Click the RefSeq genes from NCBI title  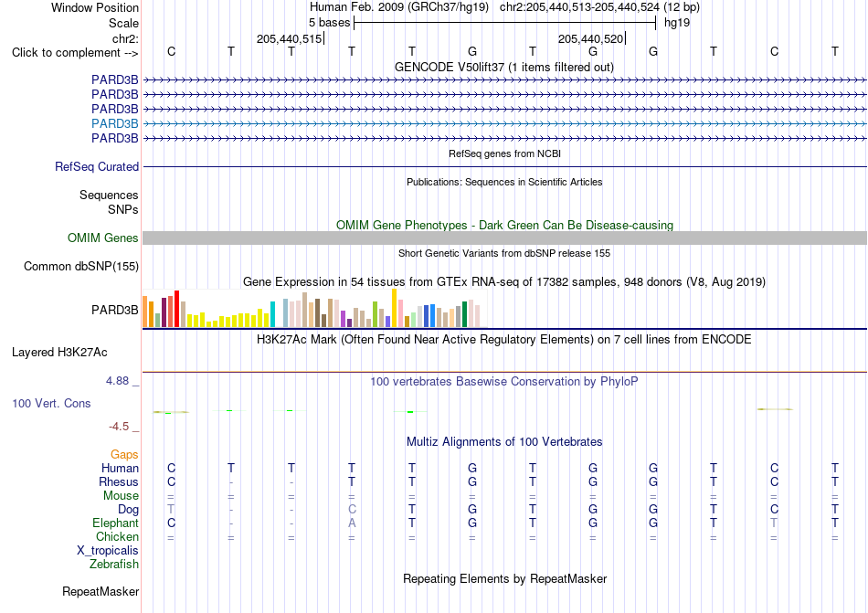click(504, 153)
